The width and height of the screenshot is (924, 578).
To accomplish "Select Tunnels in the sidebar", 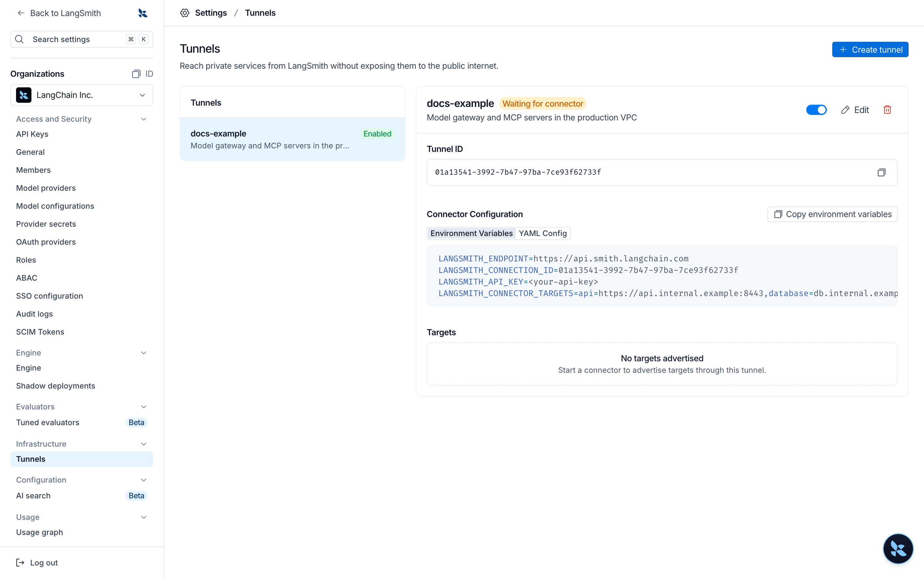I will tap(82, 459).
